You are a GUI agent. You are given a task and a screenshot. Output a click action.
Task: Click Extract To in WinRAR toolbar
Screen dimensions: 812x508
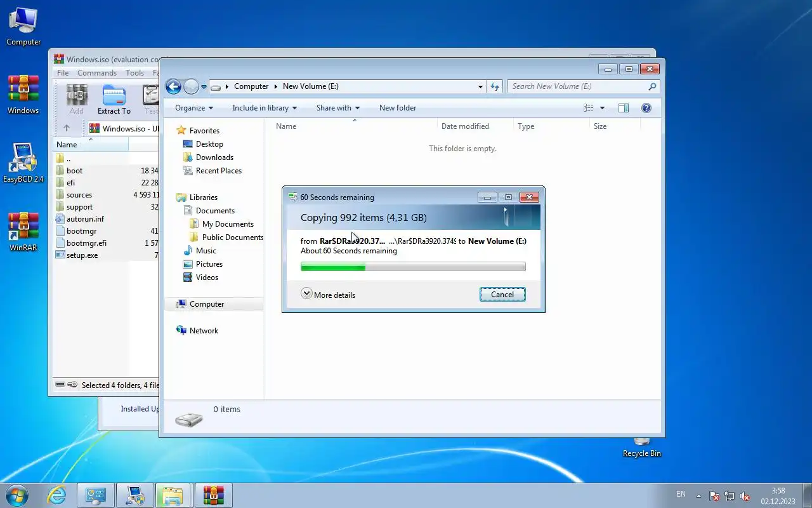(x=114, y=100)
